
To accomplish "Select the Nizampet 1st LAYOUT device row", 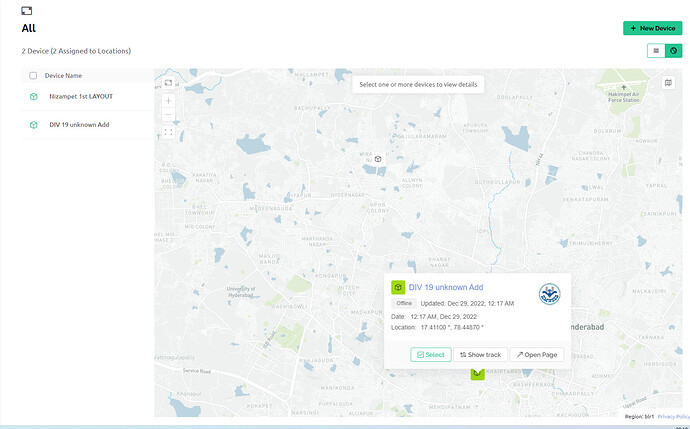I will coord(88,96).
